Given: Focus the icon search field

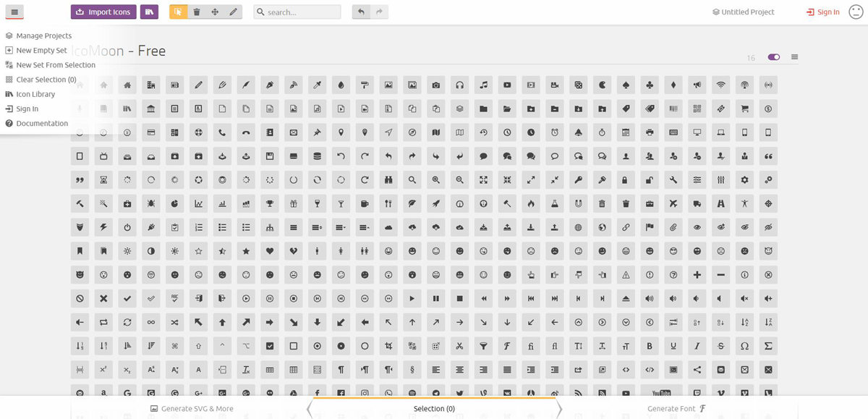Looking at the screenshot, I should tap(297, 12).
